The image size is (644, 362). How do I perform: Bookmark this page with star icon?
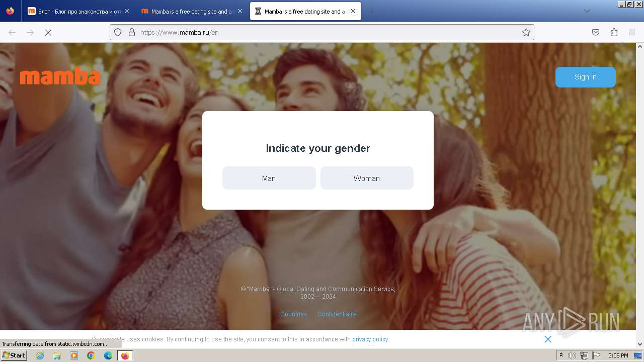click(526, 32)
